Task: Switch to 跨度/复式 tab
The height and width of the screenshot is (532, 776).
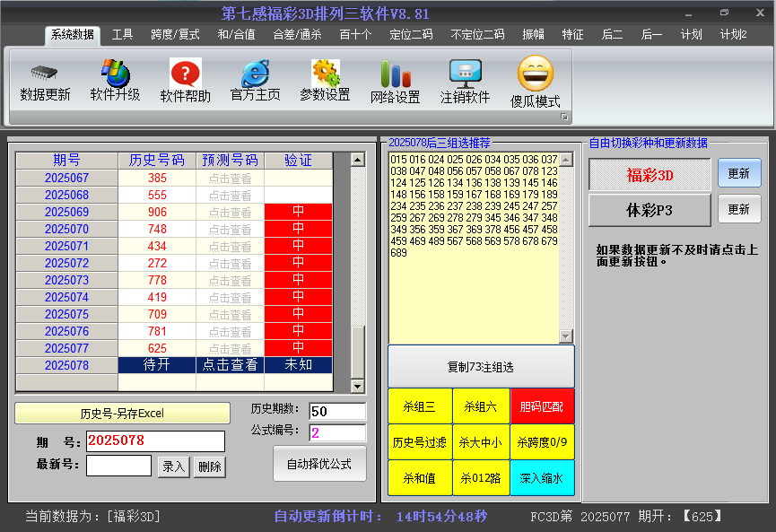Action: 175,35
